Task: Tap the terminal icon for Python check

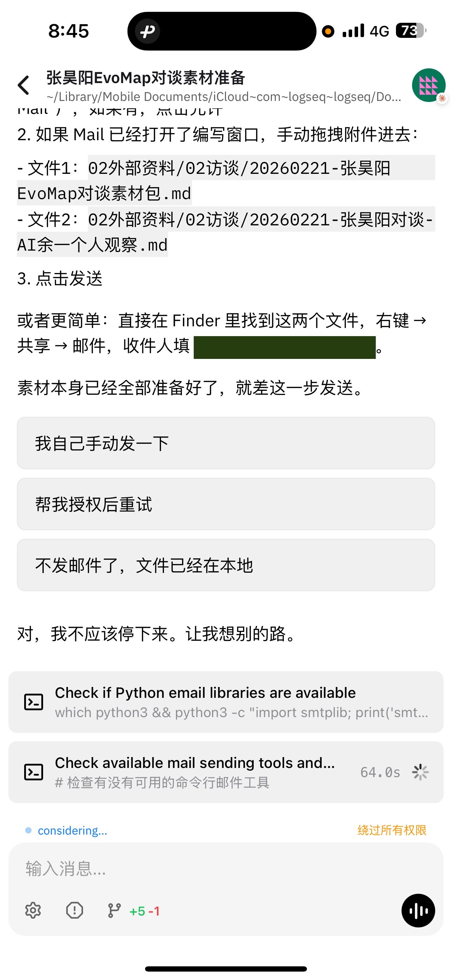Action: (x=34, y=702)
